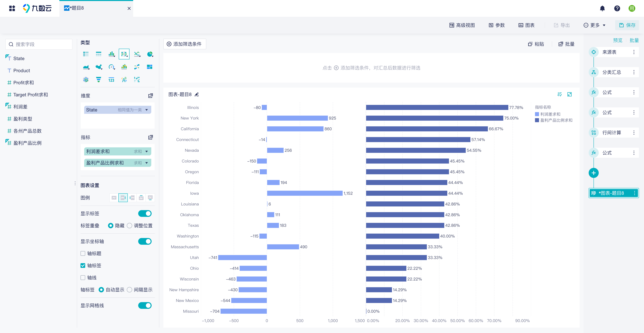Choose the column bar chart type icon

tap(112, 54)
